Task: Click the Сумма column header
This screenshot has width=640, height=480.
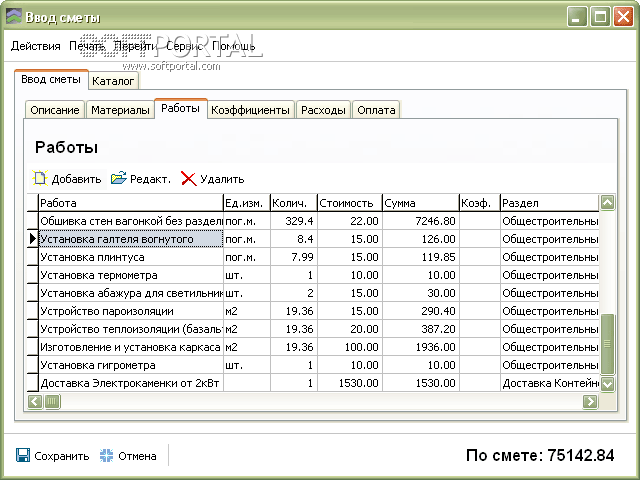Action: (x=421, y=203)
